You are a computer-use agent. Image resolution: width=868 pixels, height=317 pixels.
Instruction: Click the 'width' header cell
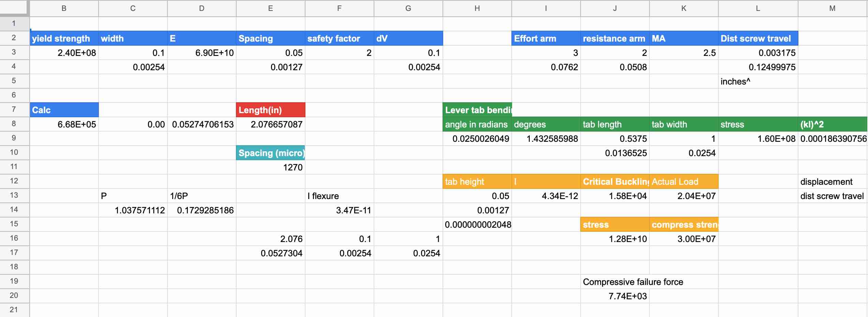133,38
